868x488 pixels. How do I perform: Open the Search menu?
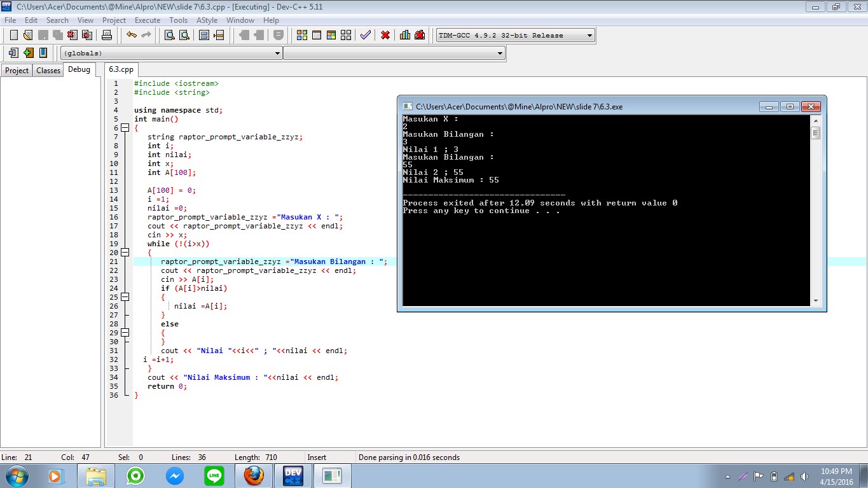(x=57, y=20)
